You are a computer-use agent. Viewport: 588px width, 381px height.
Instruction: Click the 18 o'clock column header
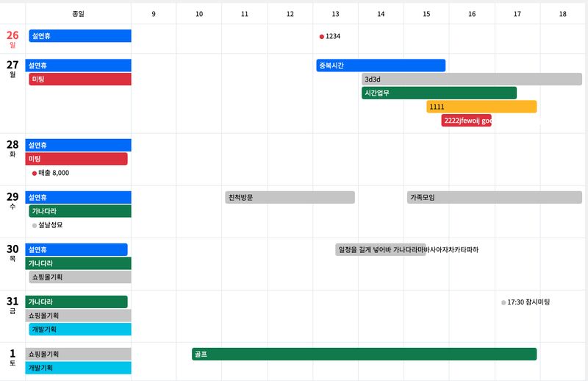tap(563, 14)
